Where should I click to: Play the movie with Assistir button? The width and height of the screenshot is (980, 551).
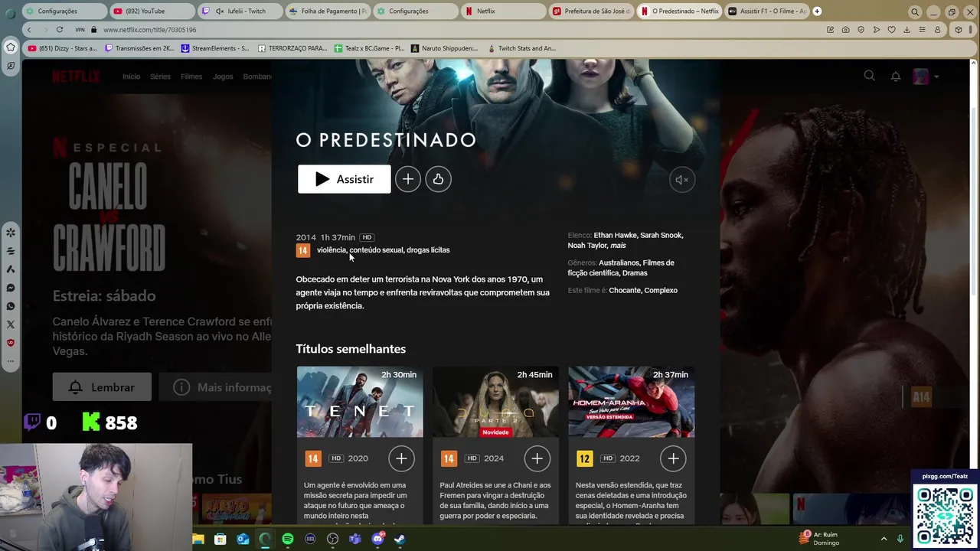click(345, 179)
